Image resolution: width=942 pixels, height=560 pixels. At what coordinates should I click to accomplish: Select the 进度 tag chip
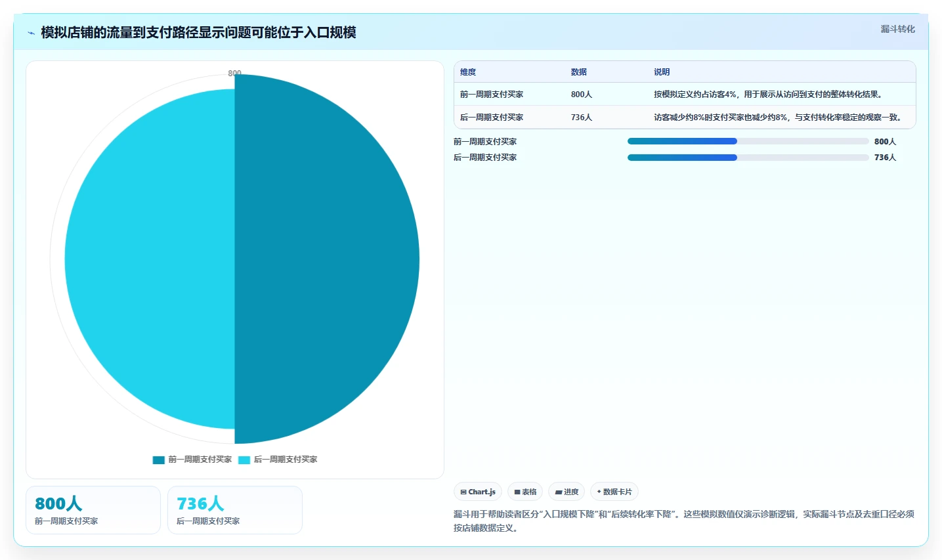pyautogui.click(x=567, y=492)
